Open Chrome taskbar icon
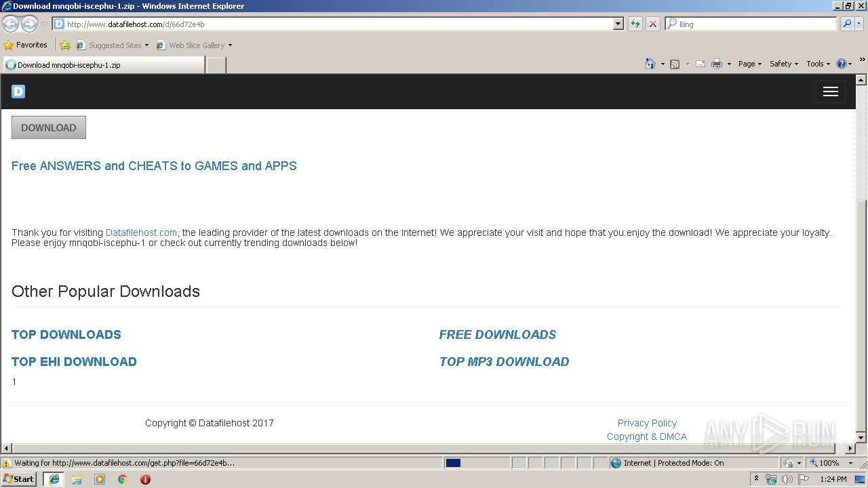Screen dimensions: 868x488 pyautogui.click(x=123, y=479)
